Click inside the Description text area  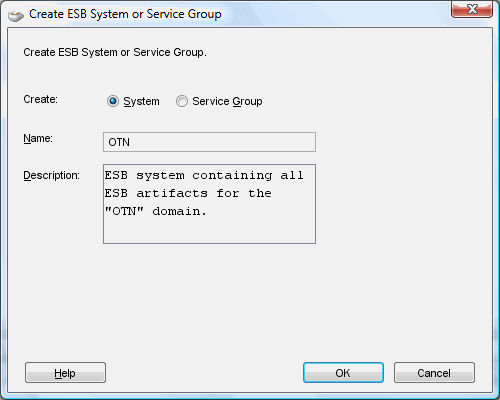pyautogui.click(x=209, y=204)
